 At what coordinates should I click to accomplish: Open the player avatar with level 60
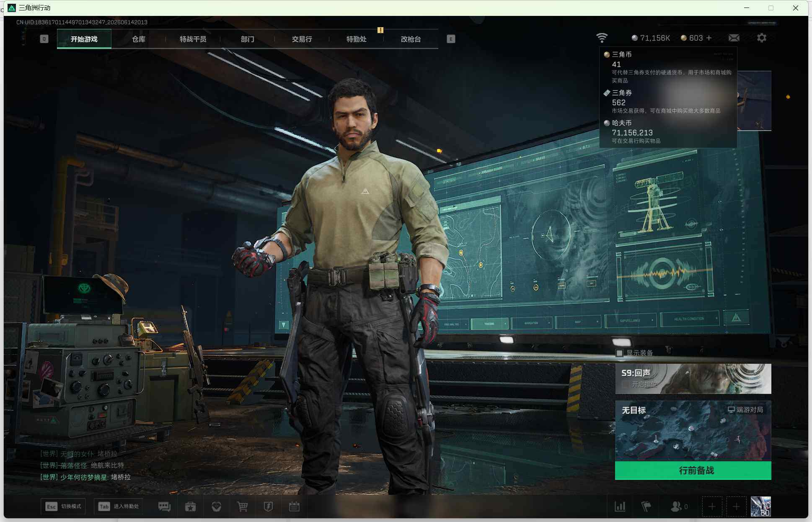(761, 507)
